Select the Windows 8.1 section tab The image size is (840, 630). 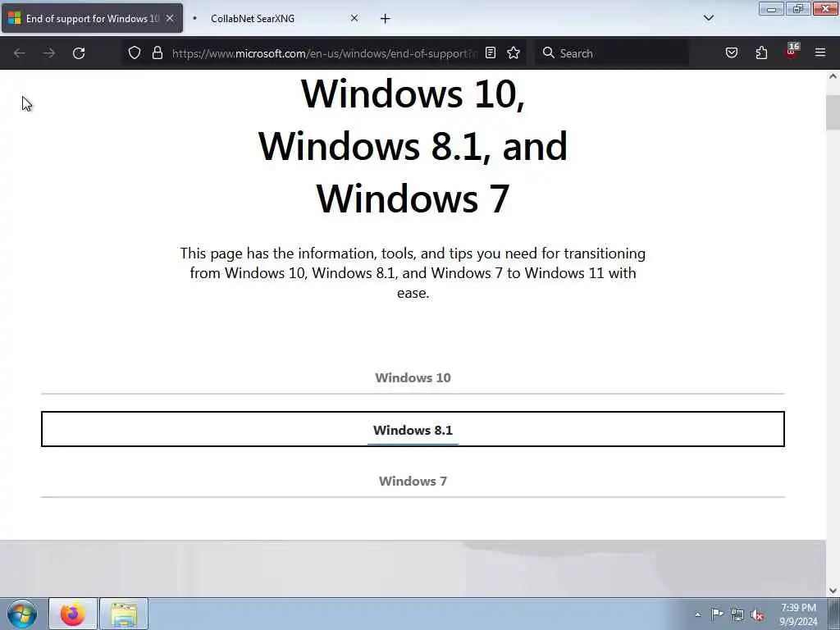(x=413, y=430)
